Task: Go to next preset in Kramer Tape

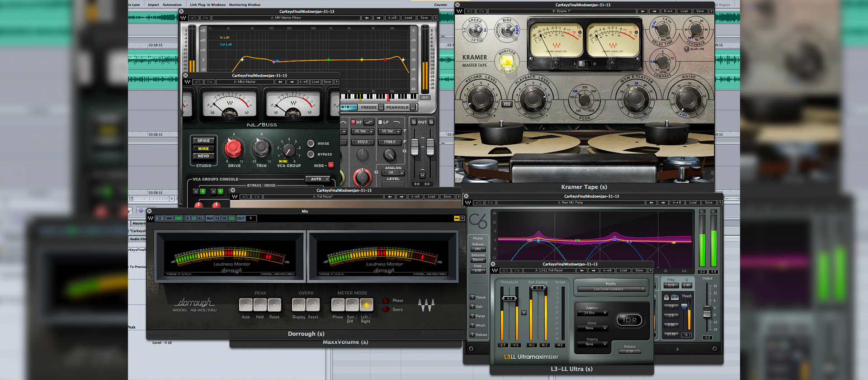Action: point(654,11)
